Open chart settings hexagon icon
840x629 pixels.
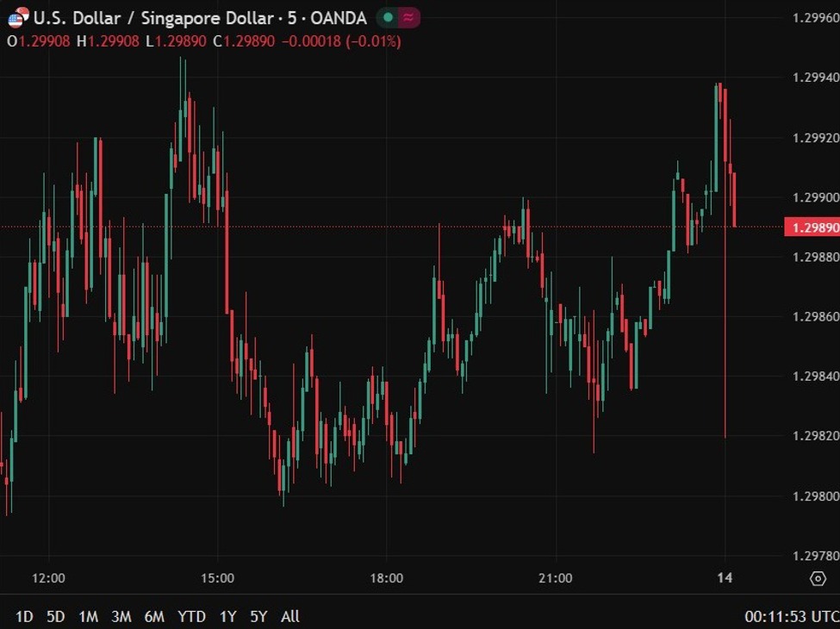[x=816, y=578]
